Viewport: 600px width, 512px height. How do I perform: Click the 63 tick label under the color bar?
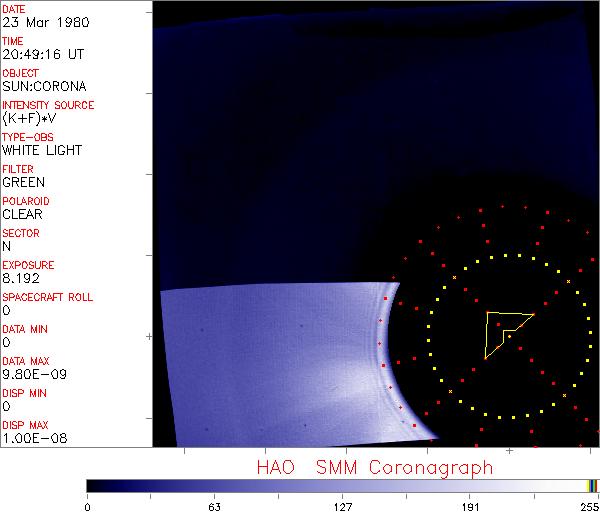point(214,507)
